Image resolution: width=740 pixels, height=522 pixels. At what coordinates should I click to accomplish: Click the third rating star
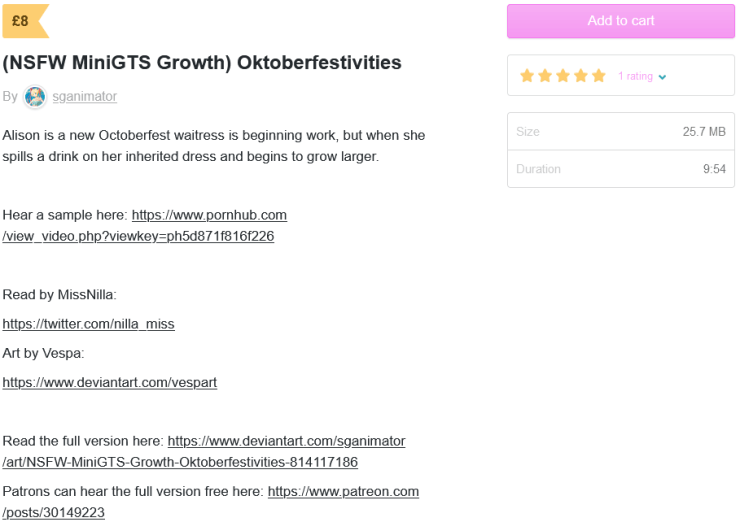(563, 76)
